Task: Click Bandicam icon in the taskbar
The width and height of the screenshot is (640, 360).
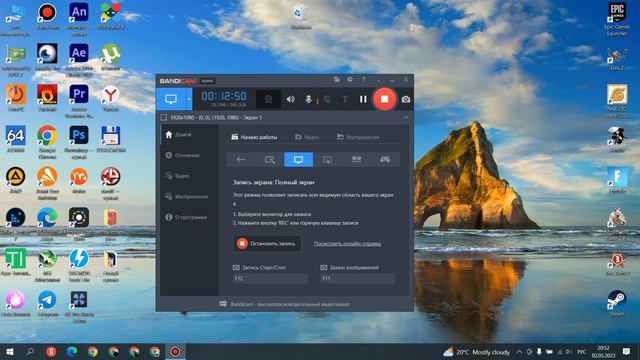Action: tap(175, 352)
